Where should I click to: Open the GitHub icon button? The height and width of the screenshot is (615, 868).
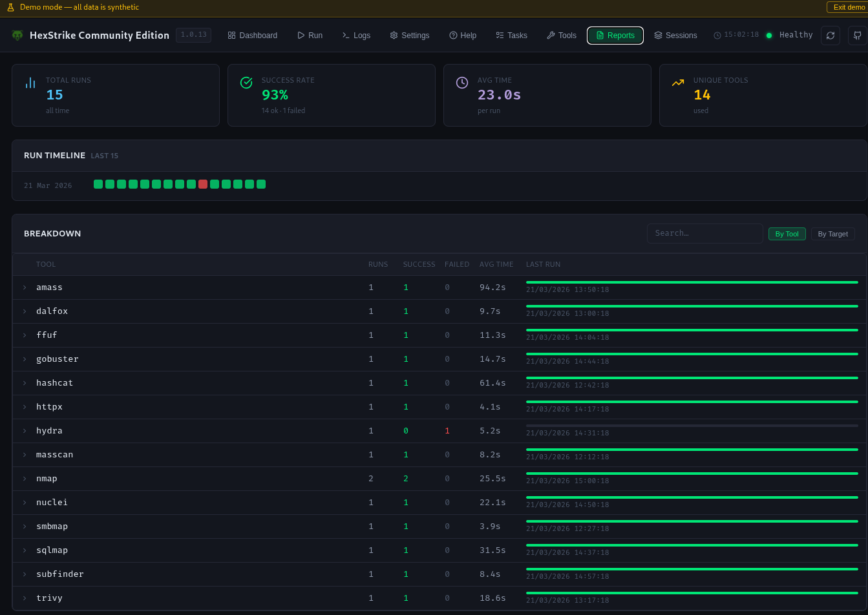tap(858, 36)
